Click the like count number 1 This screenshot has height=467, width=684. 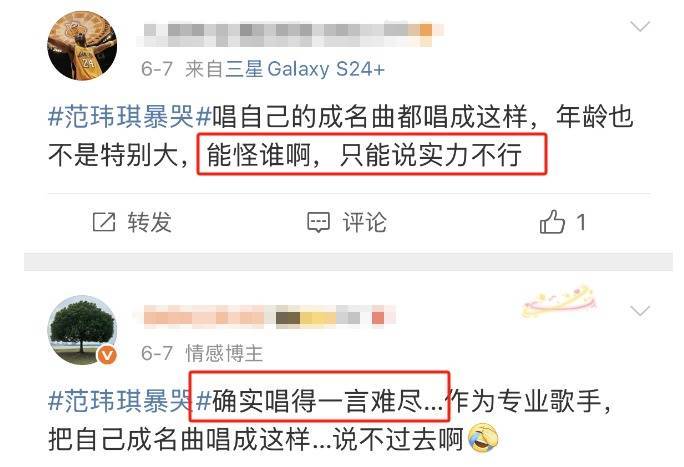point(581,222)
